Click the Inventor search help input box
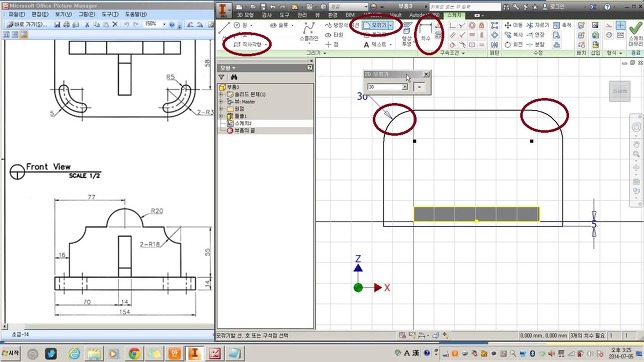The height and width of the screenshot is (362, 644). [465, 7]
